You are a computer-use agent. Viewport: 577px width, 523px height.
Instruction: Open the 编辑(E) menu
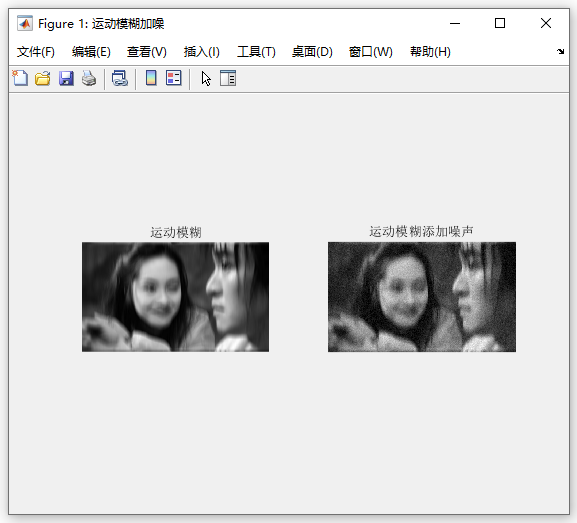click(91, 52)
